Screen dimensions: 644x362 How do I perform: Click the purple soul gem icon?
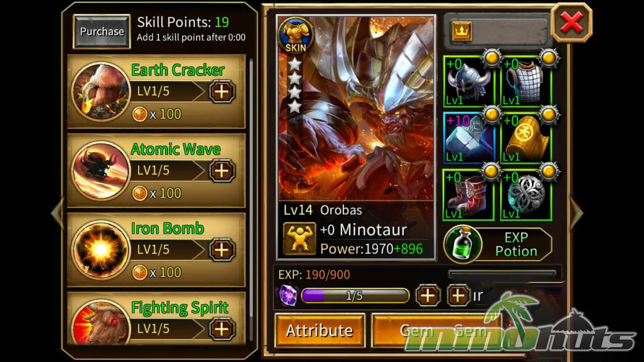pos(288,295)
